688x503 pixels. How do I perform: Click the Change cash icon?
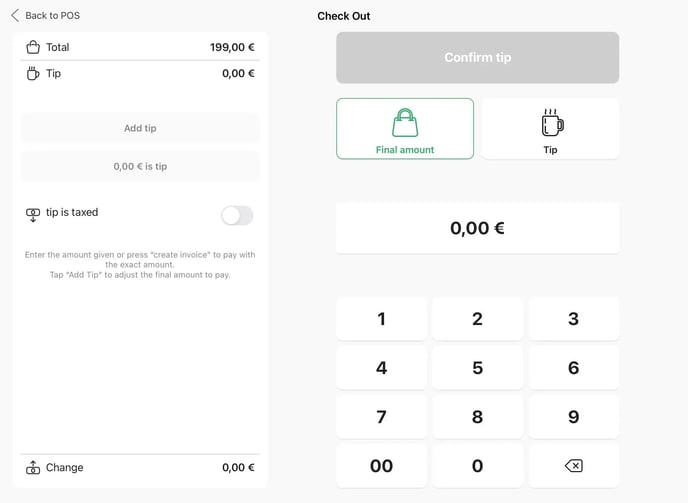[33, 467]
